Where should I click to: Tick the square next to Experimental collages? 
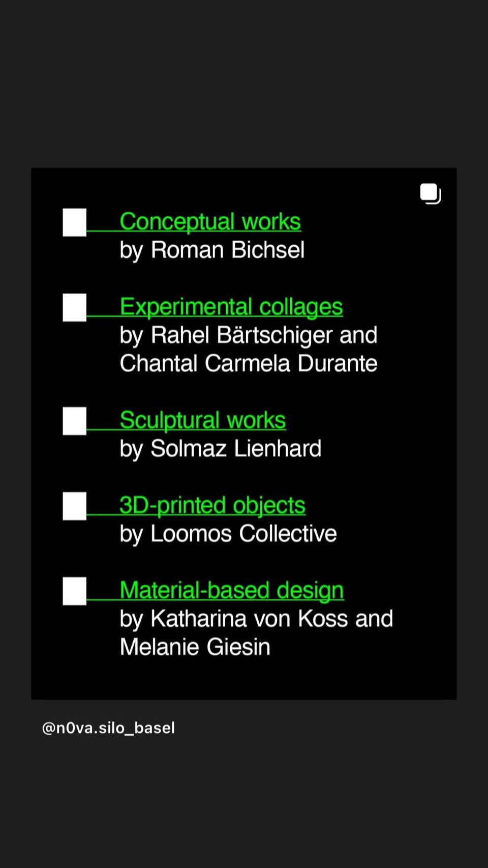[75, 307]
